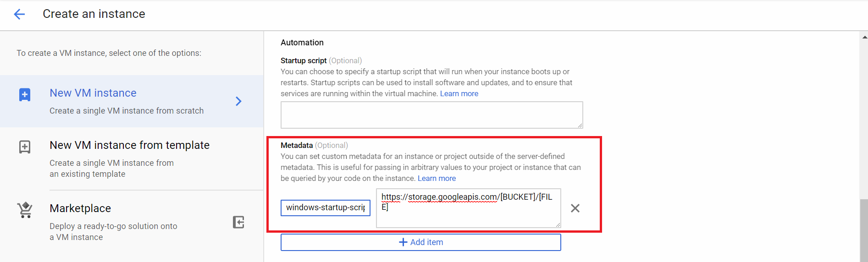The height and width of the screenshot is (262, 868).
Task: Click the scrollbar up arrow
Action: pyautogui.click(x=864, y=37)
